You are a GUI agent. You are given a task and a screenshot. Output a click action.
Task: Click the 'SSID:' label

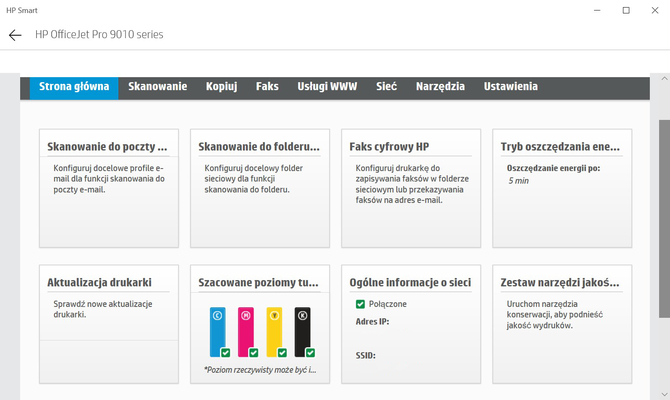click(365, 356)
